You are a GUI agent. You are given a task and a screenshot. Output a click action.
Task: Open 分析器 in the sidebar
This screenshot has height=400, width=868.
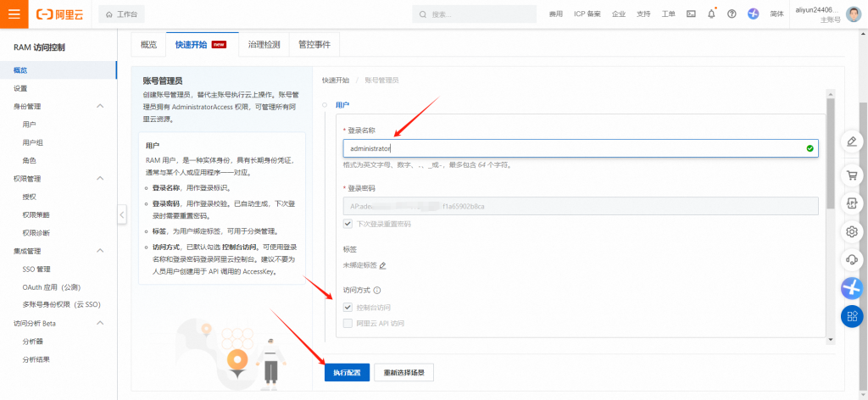click(x=33, y=342)
